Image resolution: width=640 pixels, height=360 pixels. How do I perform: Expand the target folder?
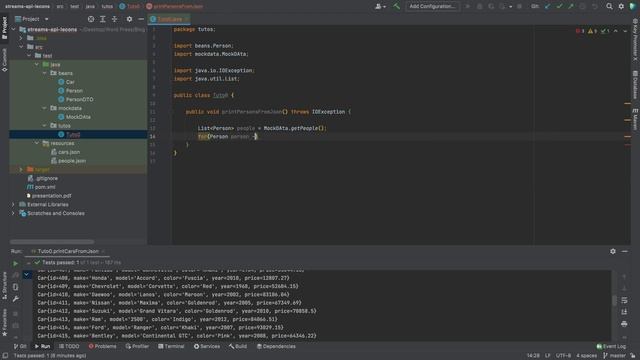(x=21, y=169)
